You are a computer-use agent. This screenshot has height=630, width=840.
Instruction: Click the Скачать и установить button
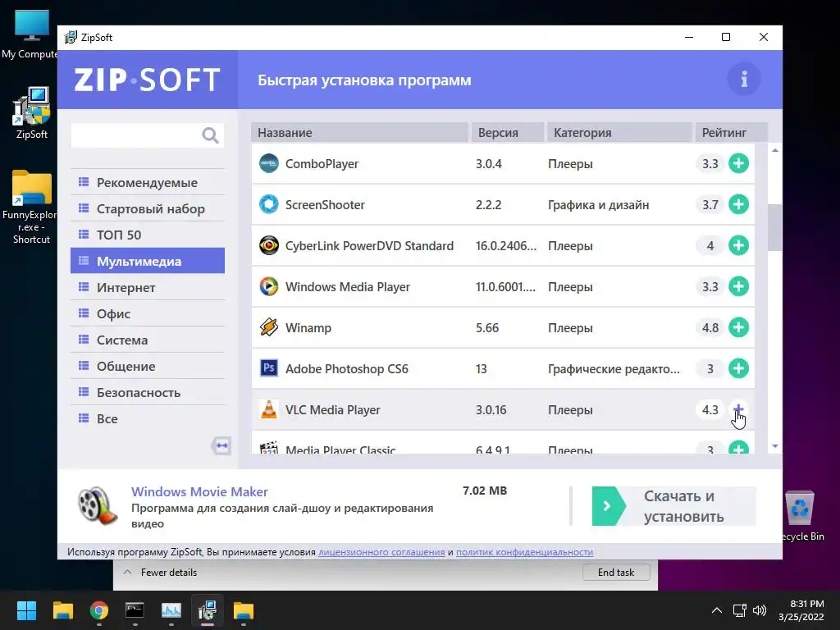click(674, 506)
